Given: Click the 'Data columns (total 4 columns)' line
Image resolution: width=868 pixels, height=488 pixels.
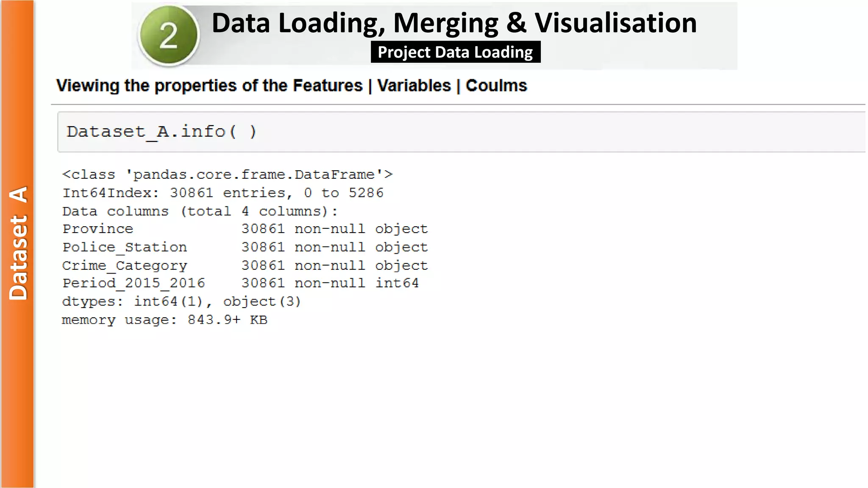Looking at the screenshot, I should (x=200, y=211).
